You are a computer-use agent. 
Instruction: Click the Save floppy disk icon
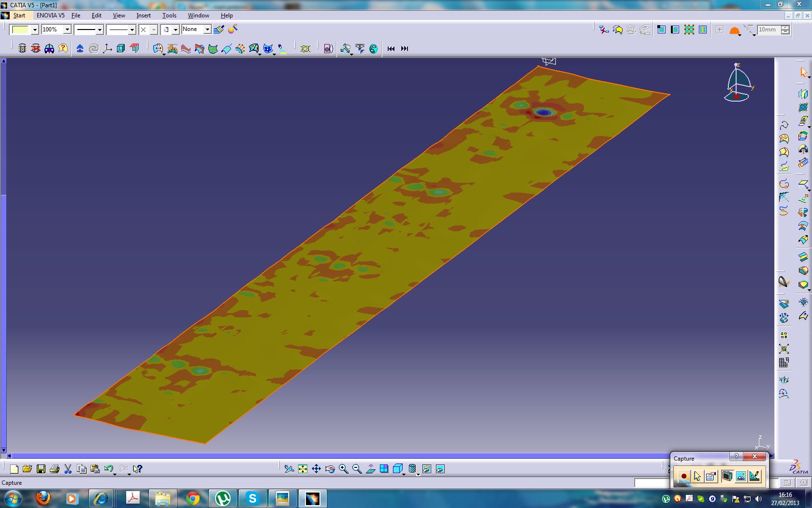pos(41,469)
